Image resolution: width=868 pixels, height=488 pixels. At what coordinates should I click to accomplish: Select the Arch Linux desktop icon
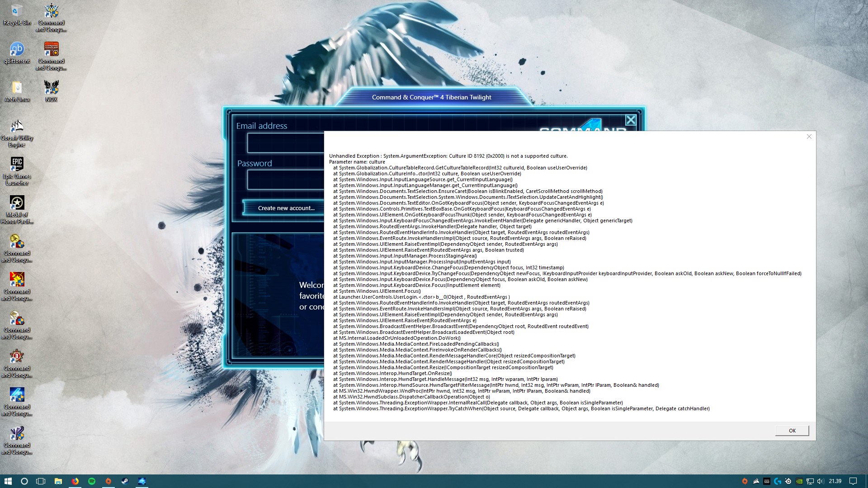point(17,90)
